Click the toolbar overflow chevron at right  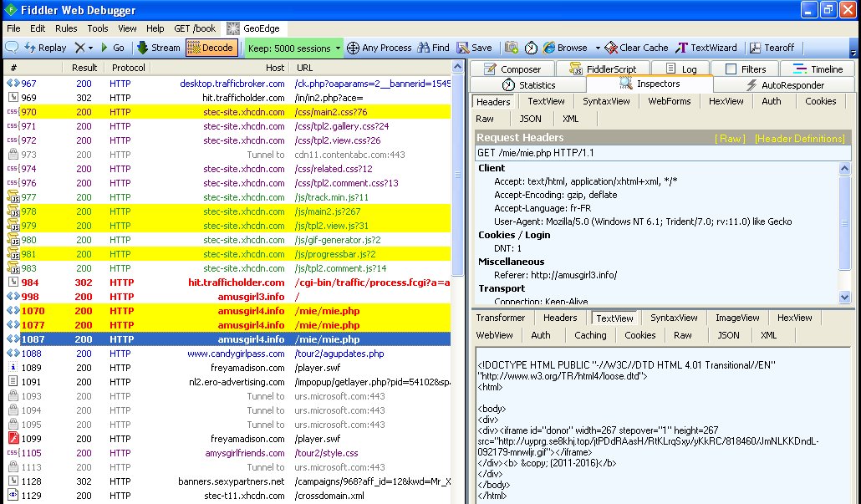pos(853,53)
